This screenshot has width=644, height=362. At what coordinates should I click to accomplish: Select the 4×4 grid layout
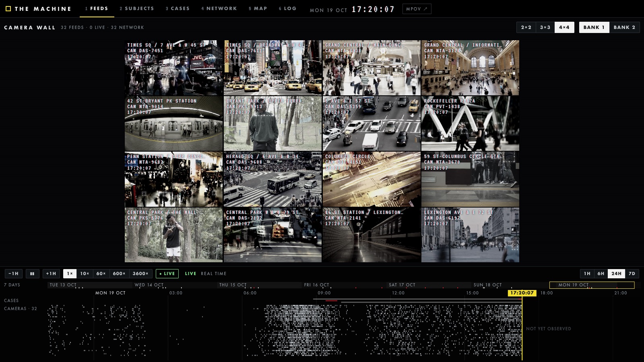564,27
